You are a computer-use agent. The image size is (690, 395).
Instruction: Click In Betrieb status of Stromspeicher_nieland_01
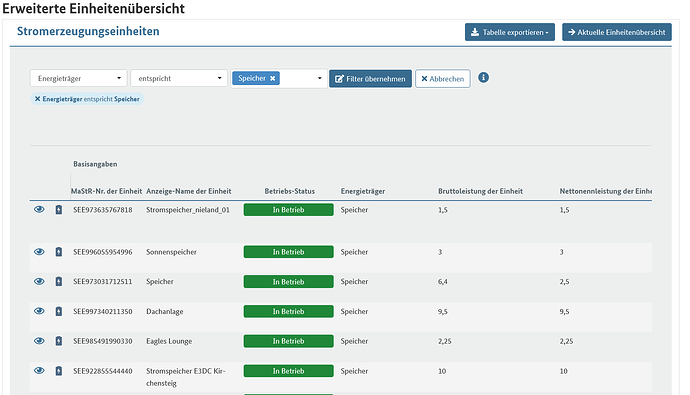point(289,210)
